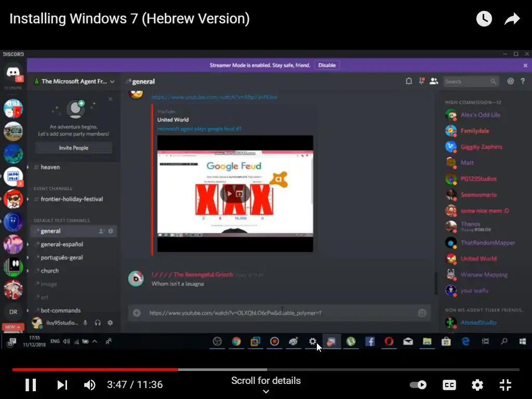Click the Discord search field

[470, 82]
